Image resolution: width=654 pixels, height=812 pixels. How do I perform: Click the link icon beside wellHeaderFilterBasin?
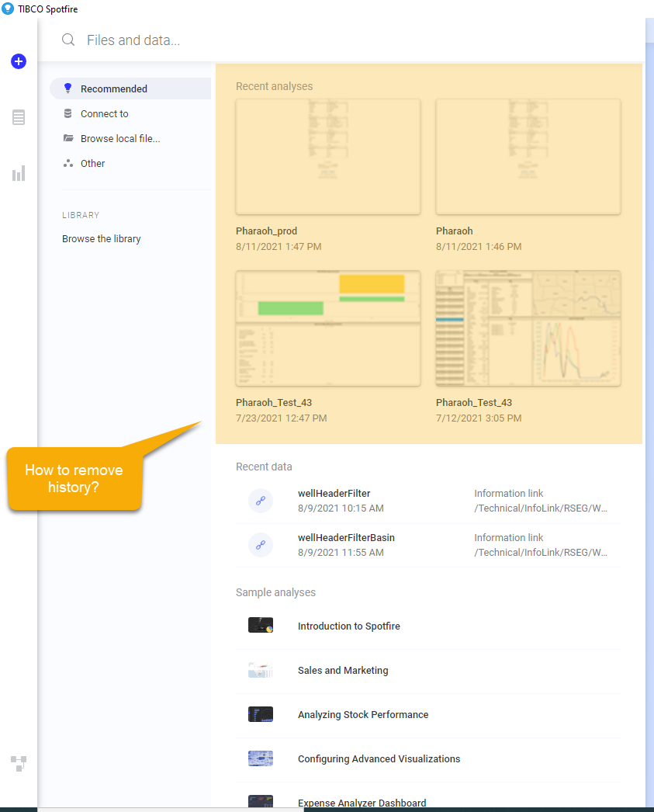[x=261, y=545]
